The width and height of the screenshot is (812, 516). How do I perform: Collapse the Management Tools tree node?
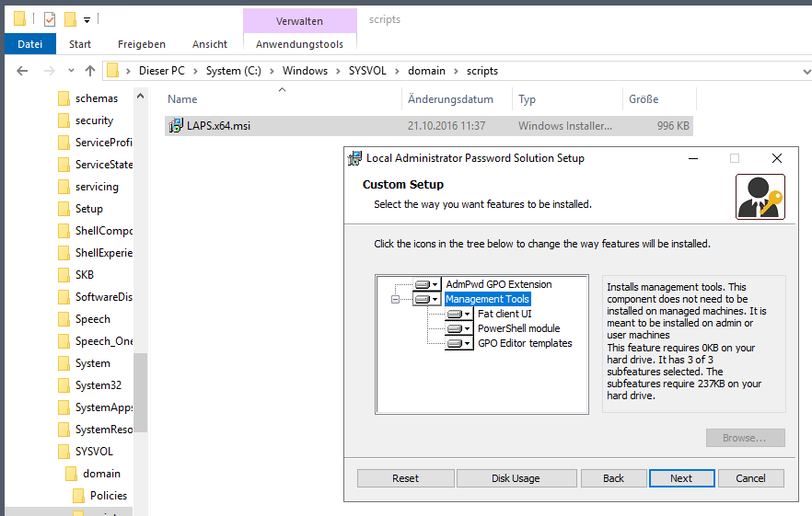pyautogui.click(x=395, y=299)
